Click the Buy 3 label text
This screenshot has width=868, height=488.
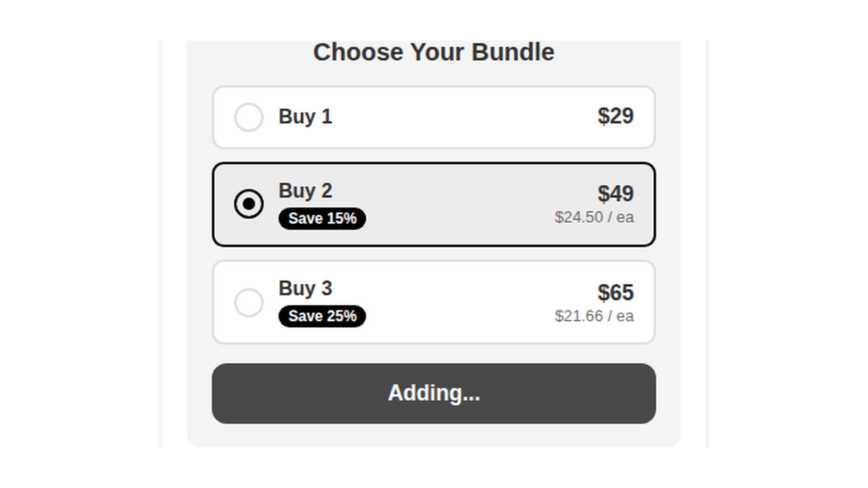305,288
